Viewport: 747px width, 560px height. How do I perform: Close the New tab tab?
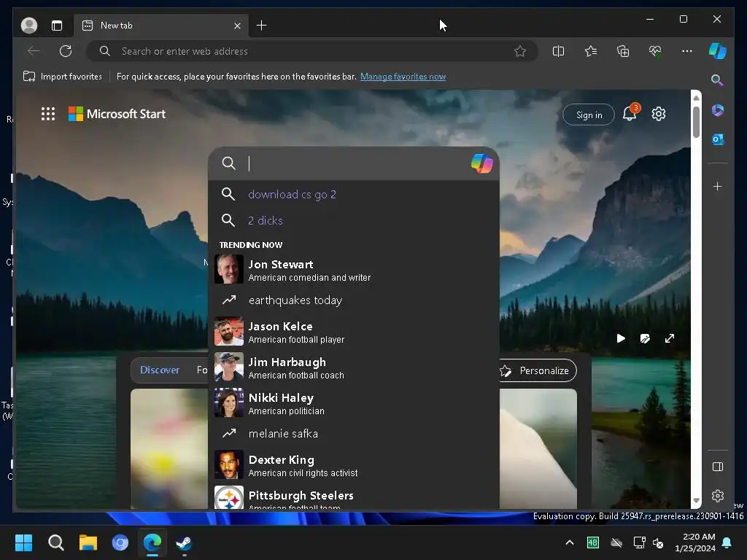(237, 26)
